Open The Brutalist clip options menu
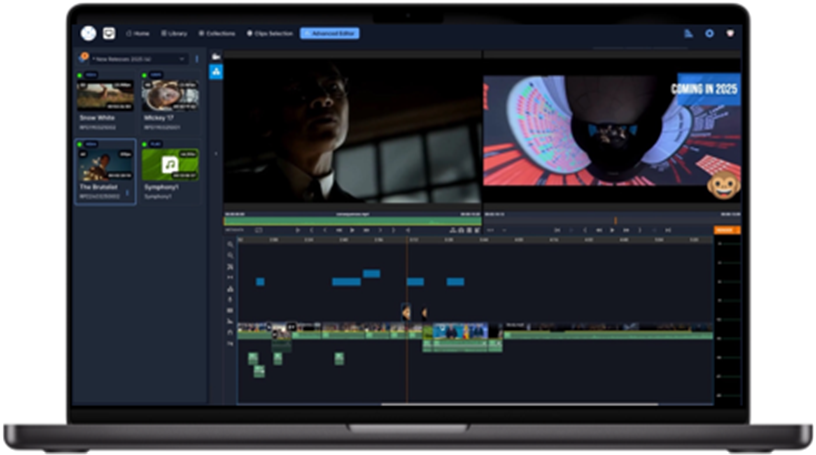The width and height of the screenshot is (816, 455). [x=127, y=193]
